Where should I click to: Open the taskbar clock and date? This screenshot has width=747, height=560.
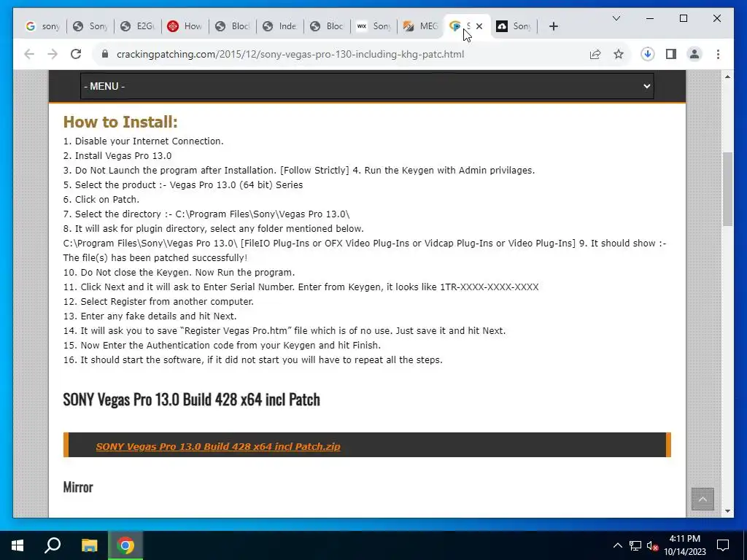pos(685,545)
